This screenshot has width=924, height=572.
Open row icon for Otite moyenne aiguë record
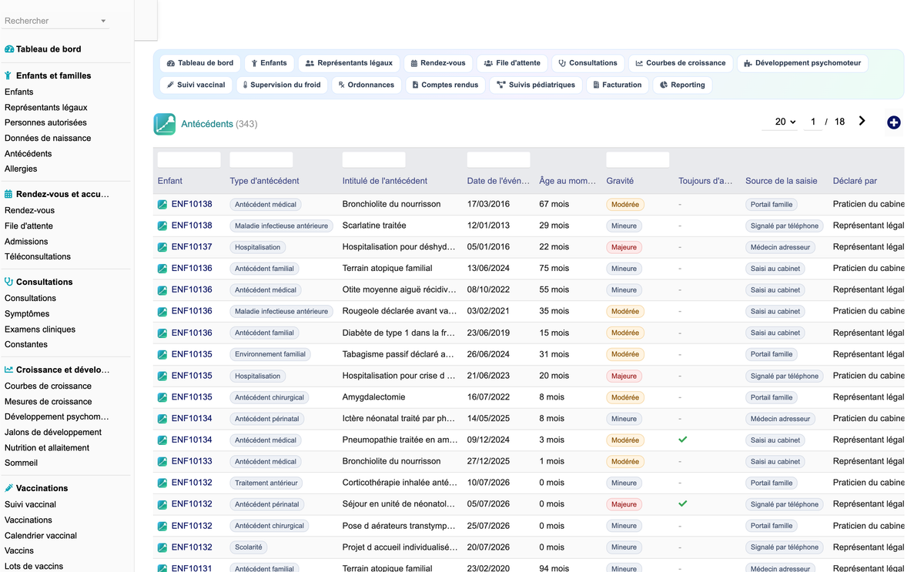tap(162, 290)
